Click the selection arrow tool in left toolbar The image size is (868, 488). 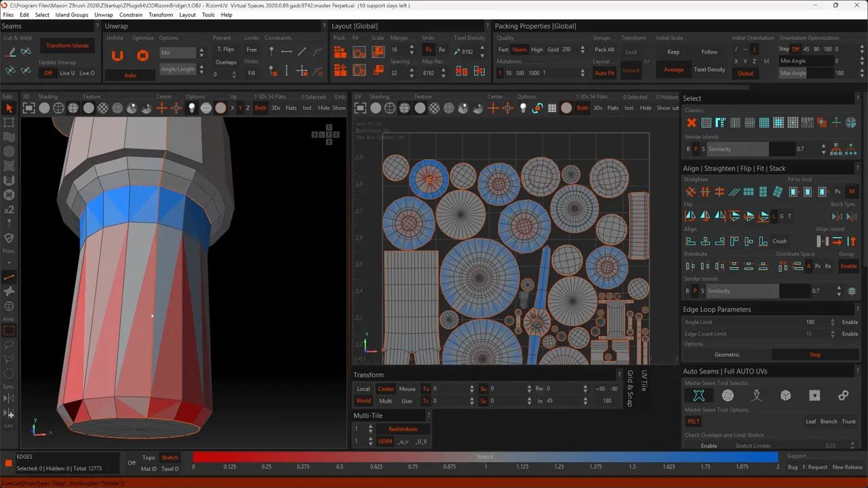coord(9,108)
